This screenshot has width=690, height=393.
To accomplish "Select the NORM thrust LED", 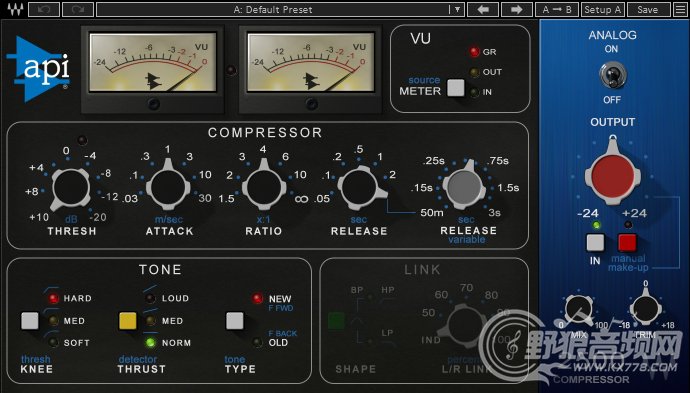I will coord(150,342).
